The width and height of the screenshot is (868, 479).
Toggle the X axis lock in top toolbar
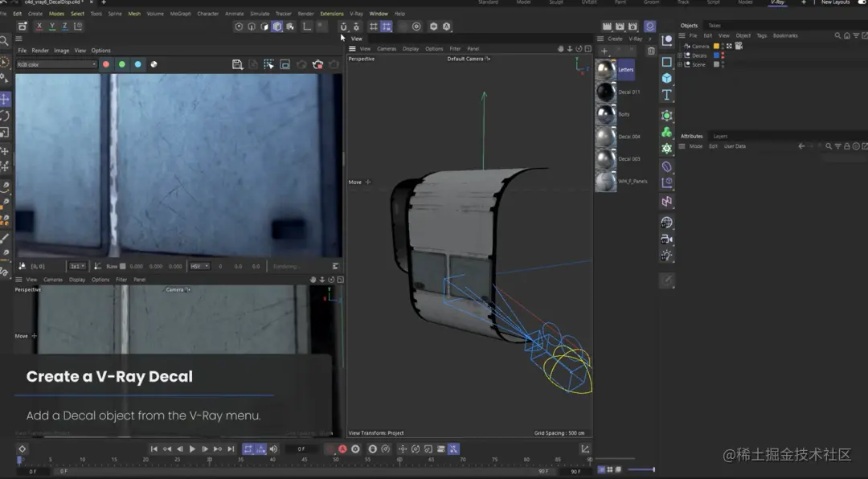coord(39,27)
